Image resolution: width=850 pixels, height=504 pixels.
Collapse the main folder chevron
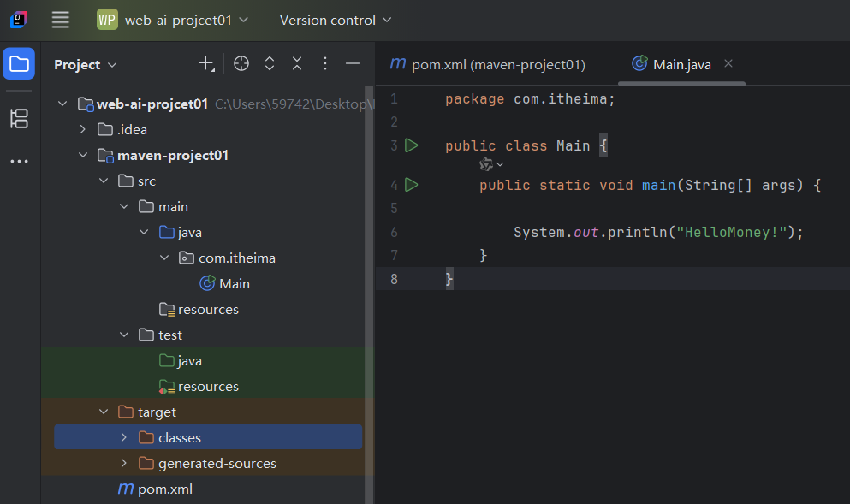coord(124,206)
